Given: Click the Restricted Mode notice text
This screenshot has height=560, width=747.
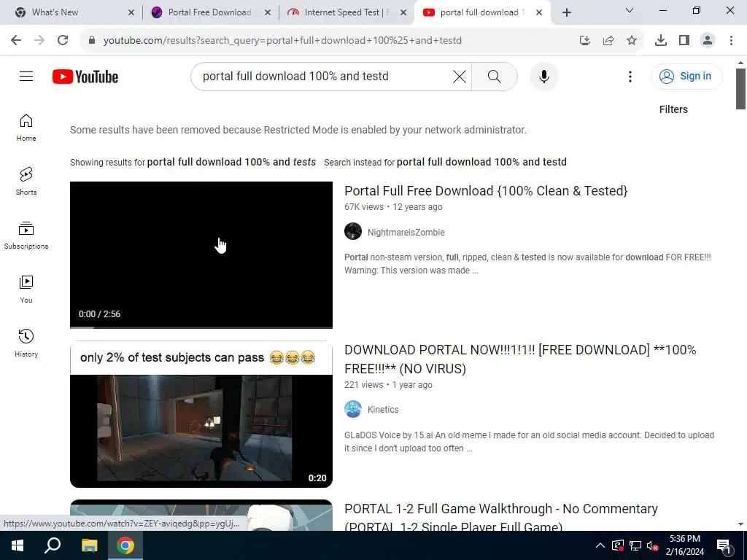Looking at the screenshot, I should point(298,130).
